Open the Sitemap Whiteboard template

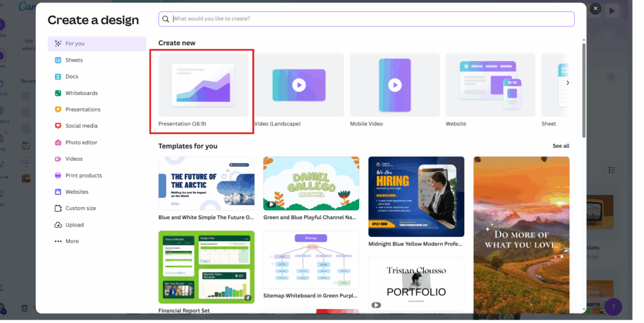click(x=311, y=259)
